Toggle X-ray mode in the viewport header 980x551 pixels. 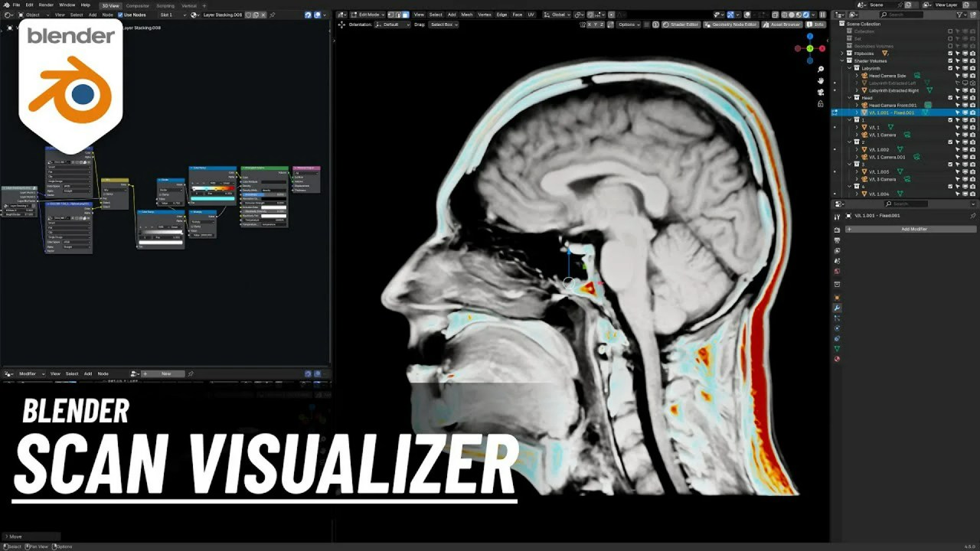[775, 15]
